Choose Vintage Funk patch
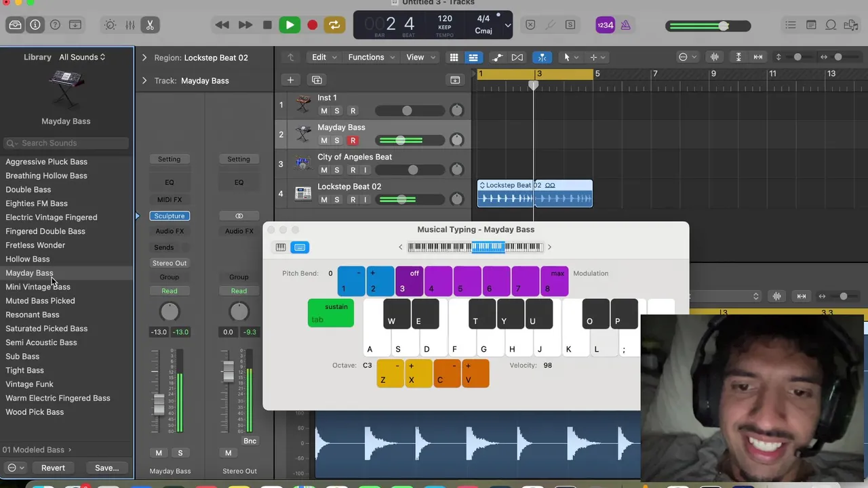 pyautogui.click(x=29, y=384)
